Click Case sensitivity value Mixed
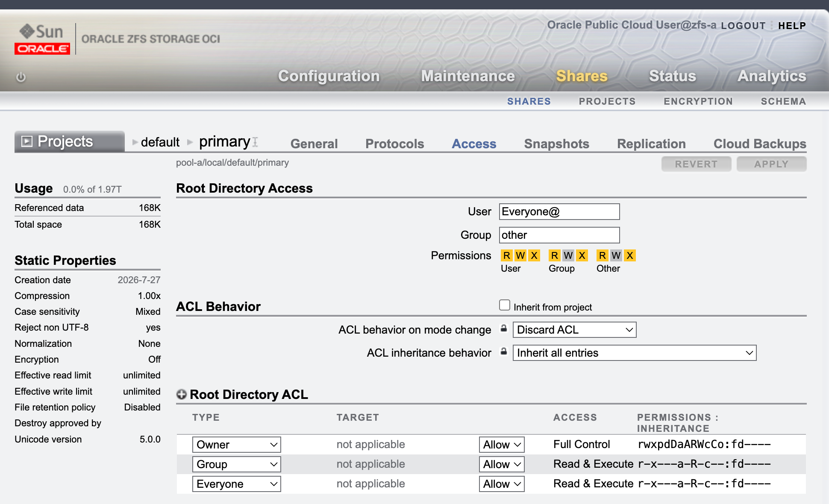This screenshot has height=504, width=829. 148,311
